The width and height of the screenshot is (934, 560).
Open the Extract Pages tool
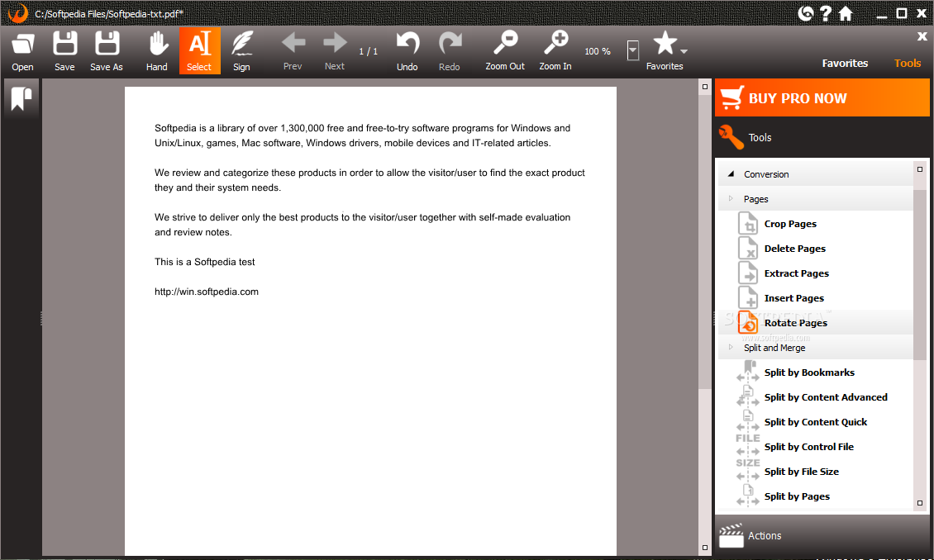click(815, 273)
